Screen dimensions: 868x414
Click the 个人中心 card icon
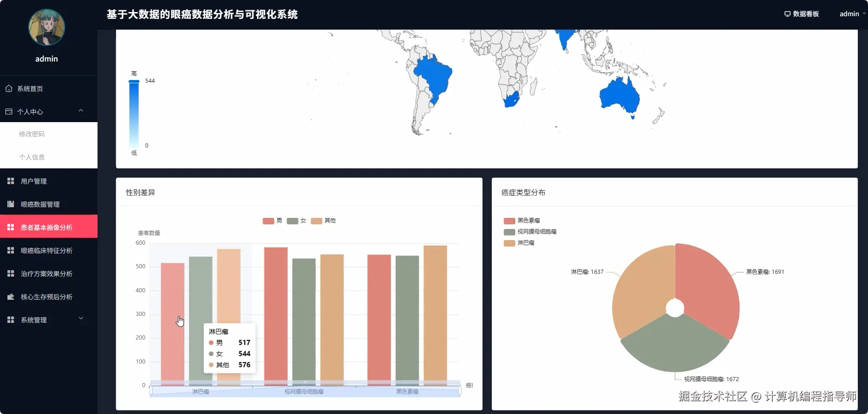coord(9,111)
